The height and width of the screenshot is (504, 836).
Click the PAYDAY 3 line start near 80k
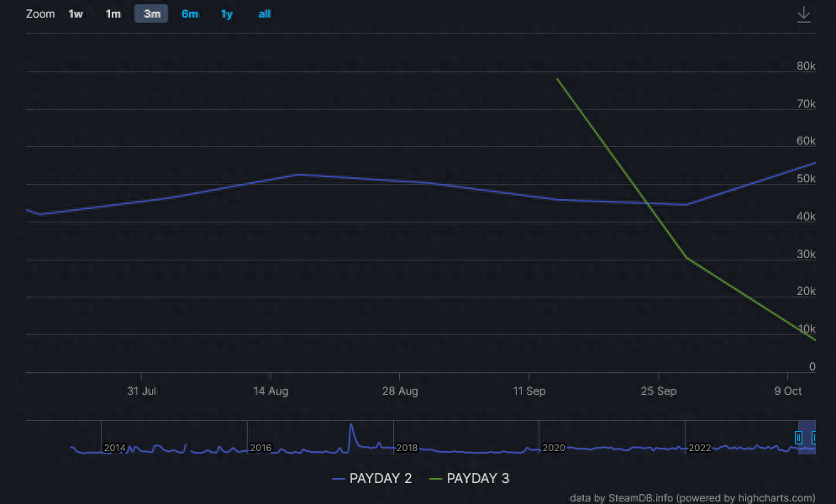pyautogui.click(x=557, y=80)
